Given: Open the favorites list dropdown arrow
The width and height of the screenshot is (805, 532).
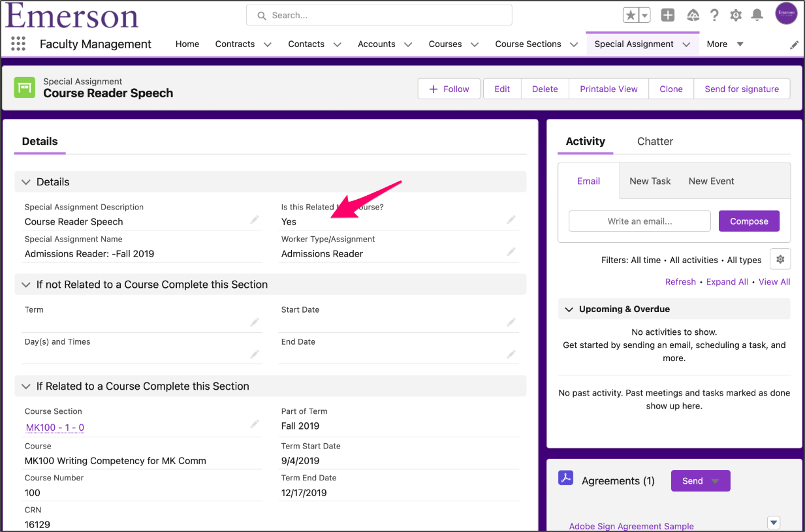Looking at the screenshot, I should coord(645,15).
